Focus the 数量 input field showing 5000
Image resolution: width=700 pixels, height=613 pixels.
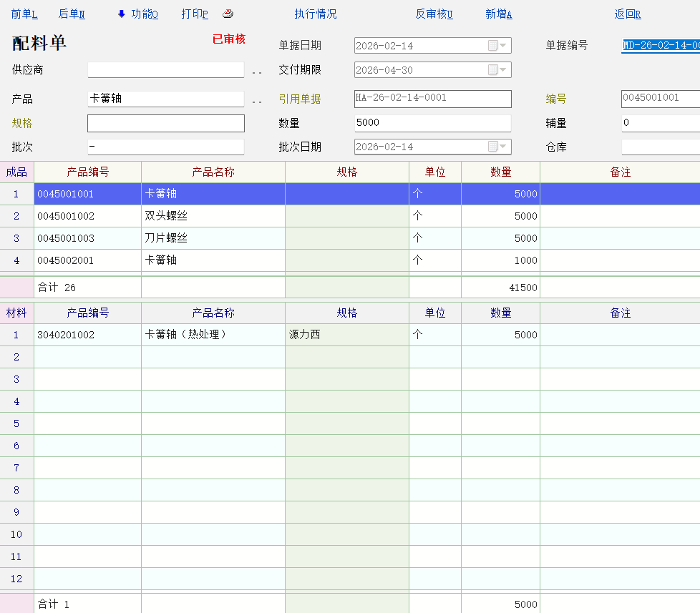[432, 123]
